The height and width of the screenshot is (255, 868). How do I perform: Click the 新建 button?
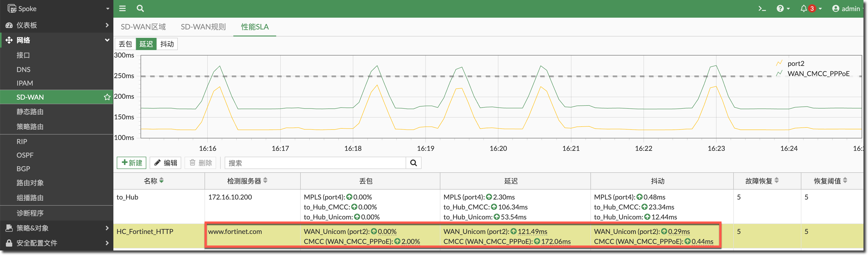[x=132, y=163]
